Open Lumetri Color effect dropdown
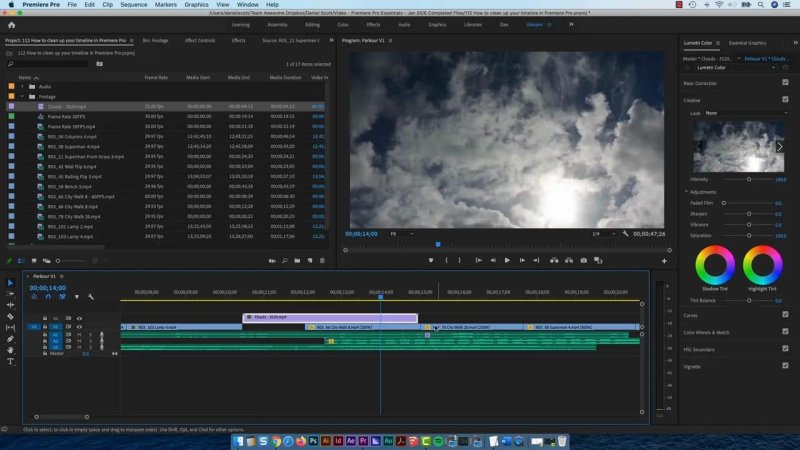The image size is (800, 450). (735, 67)
